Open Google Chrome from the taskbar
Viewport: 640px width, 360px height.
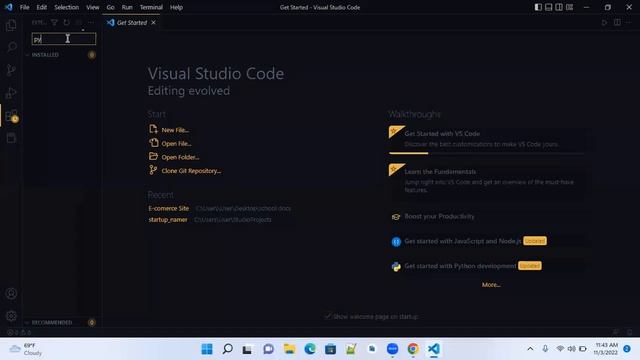413,349
